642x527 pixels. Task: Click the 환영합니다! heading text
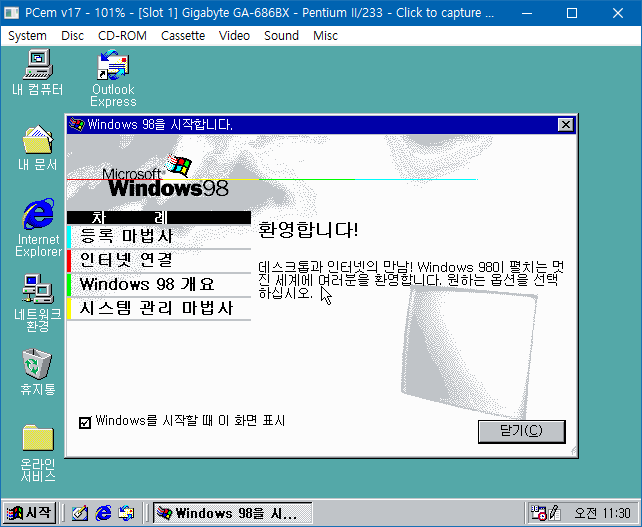coord(308,230)
